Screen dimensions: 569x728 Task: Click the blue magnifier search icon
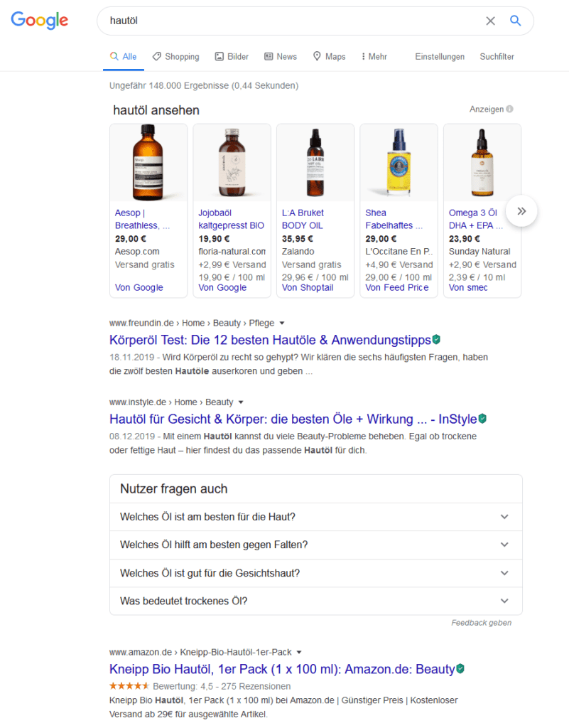tap(515, 21)
